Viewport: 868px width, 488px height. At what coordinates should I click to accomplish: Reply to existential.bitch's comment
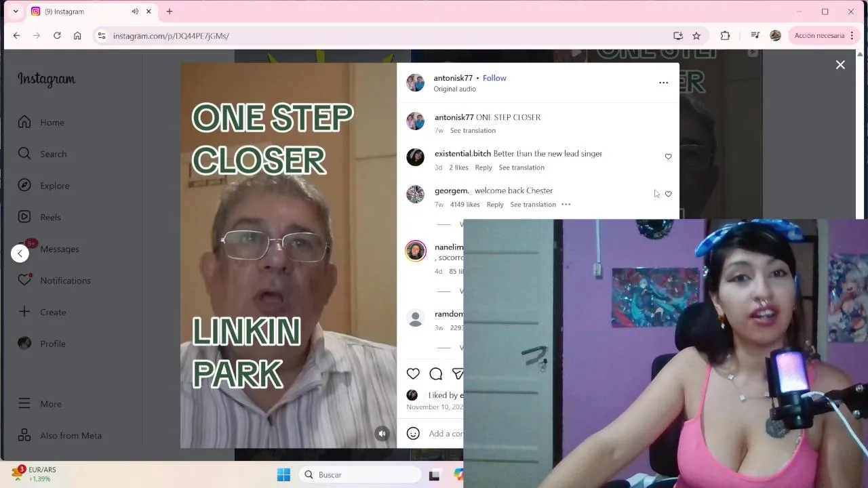pos(484,167)
